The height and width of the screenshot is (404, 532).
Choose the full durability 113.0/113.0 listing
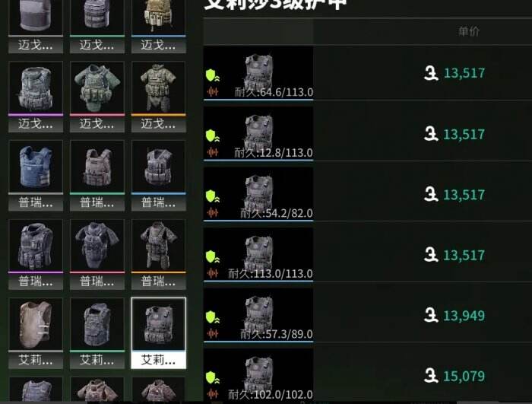(x=367, y=254)
